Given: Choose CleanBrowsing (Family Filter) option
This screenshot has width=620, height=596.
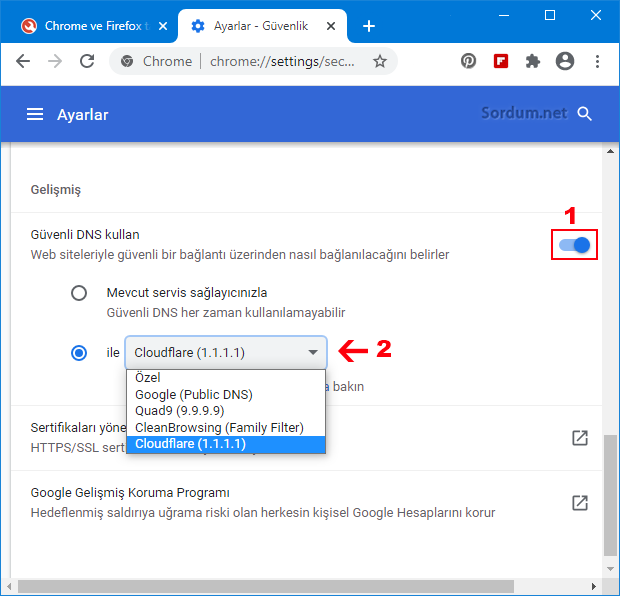Looking at the screenshot, I should 226,428.
